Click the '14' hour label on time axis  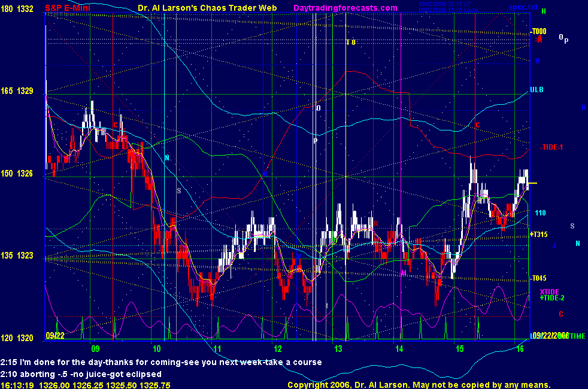(399, 348)
